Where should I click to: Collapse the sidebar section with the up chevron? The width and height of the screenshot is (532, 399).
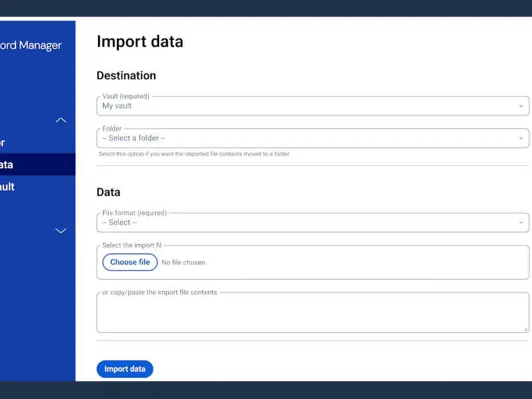click(61, 120)
